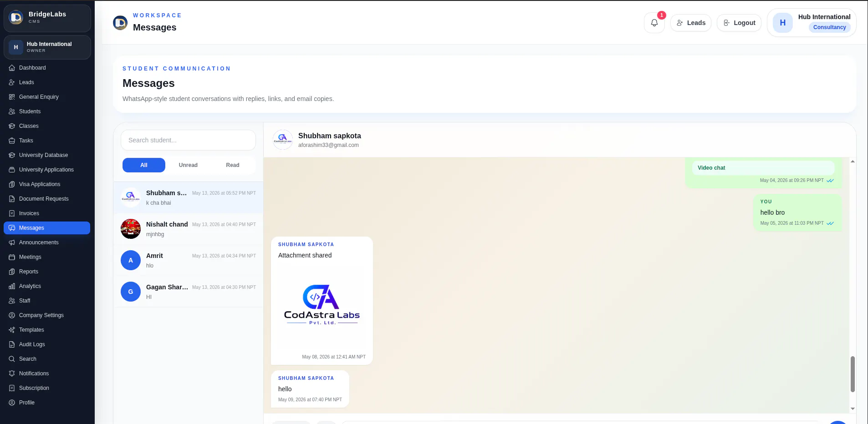Open Templates in sidebar
This screenshot has width=868, height=424.
[47, 330]
